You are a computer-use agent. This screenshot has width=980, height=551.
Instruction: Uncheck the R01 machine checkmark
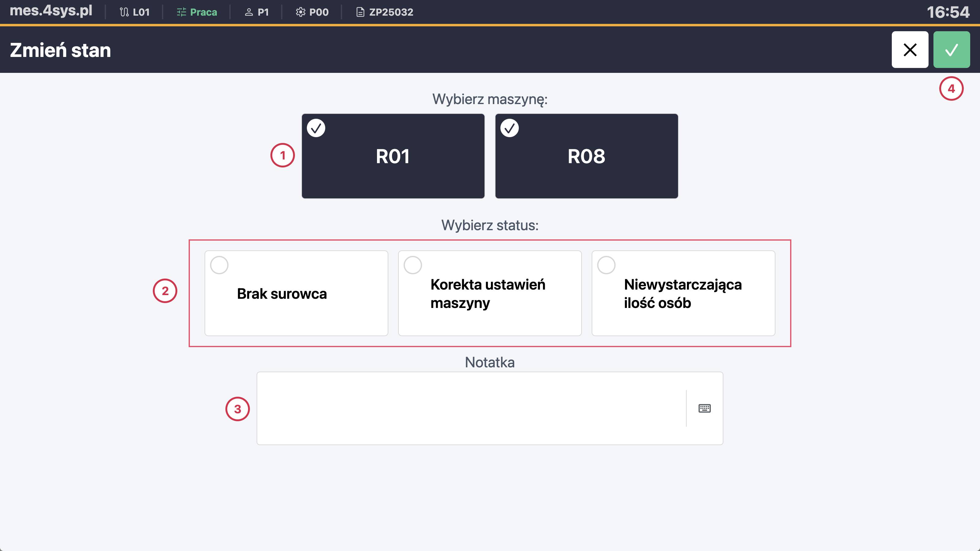point(316,128)
